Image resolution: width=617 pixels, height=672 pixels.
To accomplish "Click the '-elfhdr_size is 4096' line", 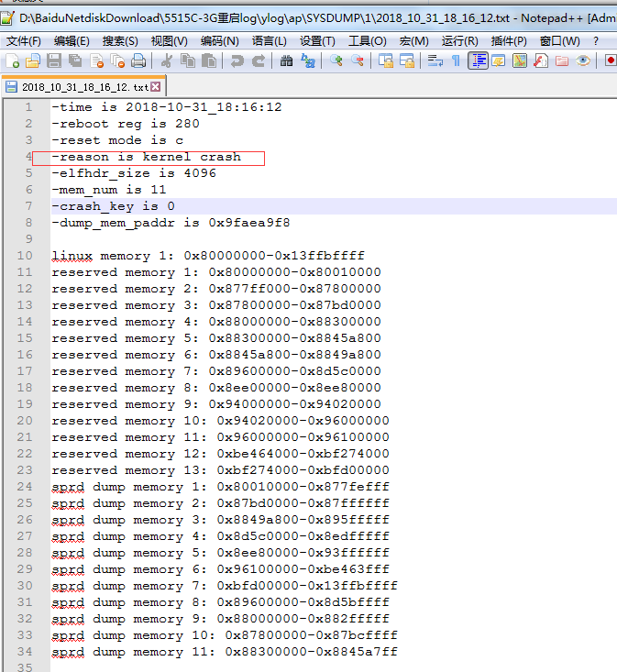I will pyautogui.click(x=134, y=173).
